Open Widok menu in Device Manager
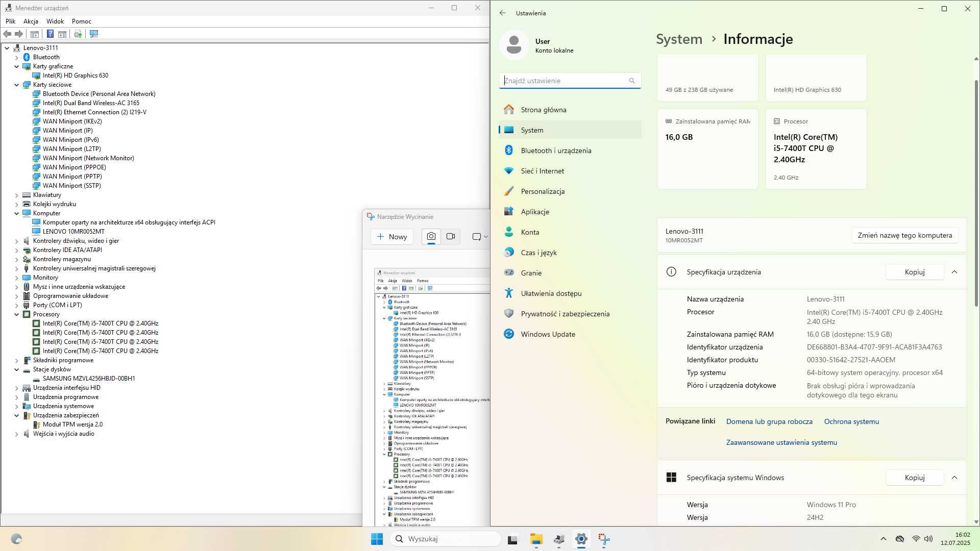 pyautogui.click(x=55, y=21)
